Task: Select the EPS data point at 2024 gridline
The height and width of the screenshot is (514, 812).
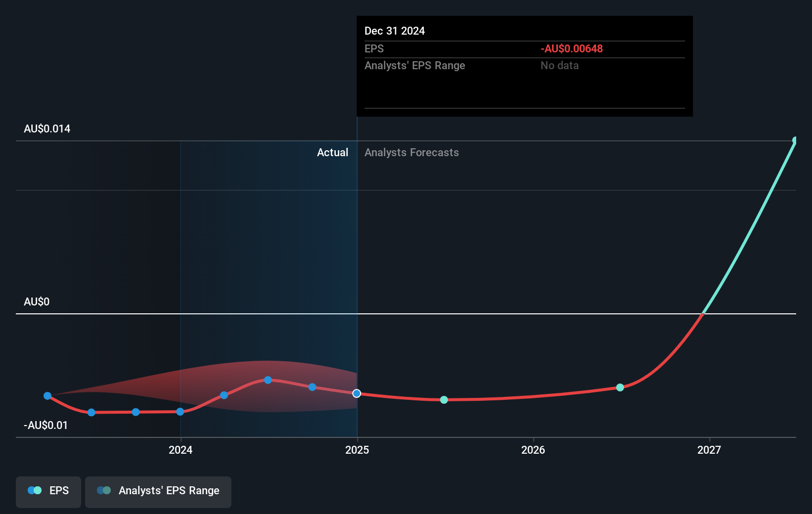Action: click(x=180, y=412)
